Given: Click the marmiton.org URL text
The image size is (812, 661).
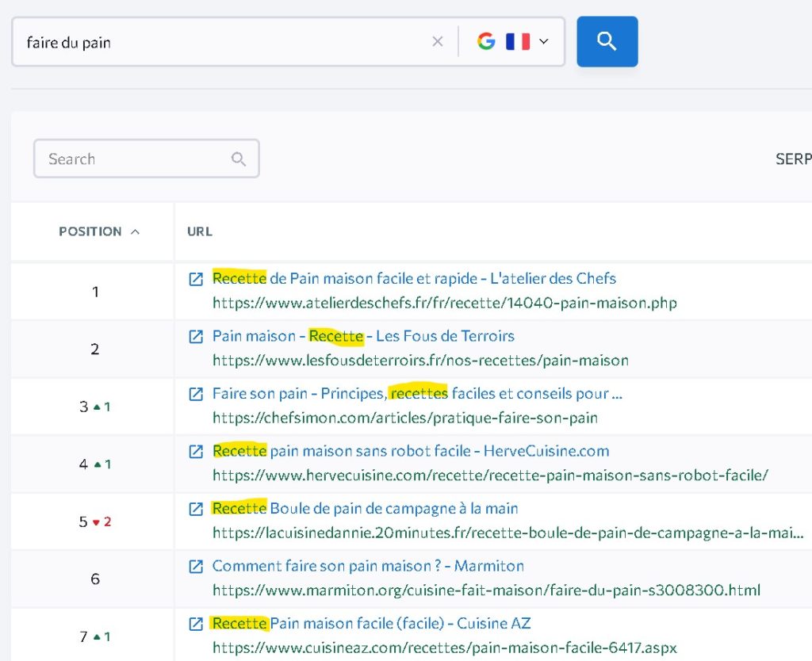Looking at the screenshot, I should click(486, 590).
